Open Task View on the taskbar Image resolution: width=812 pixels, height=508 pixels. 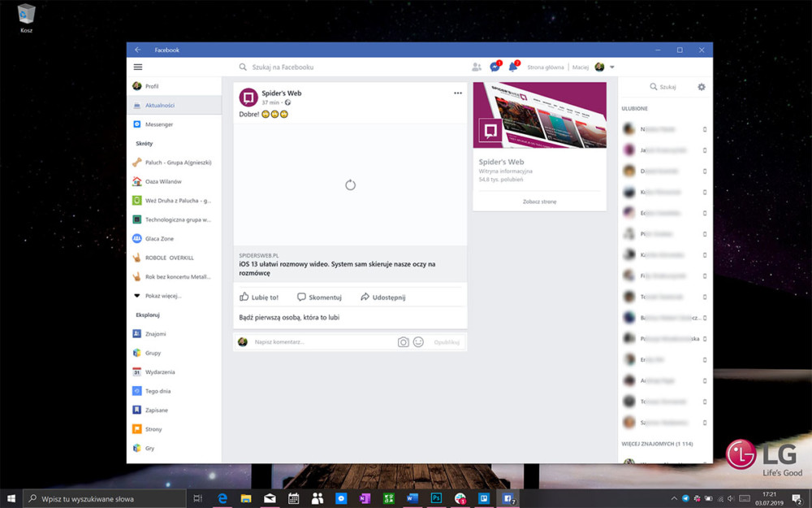click(198, 499)
